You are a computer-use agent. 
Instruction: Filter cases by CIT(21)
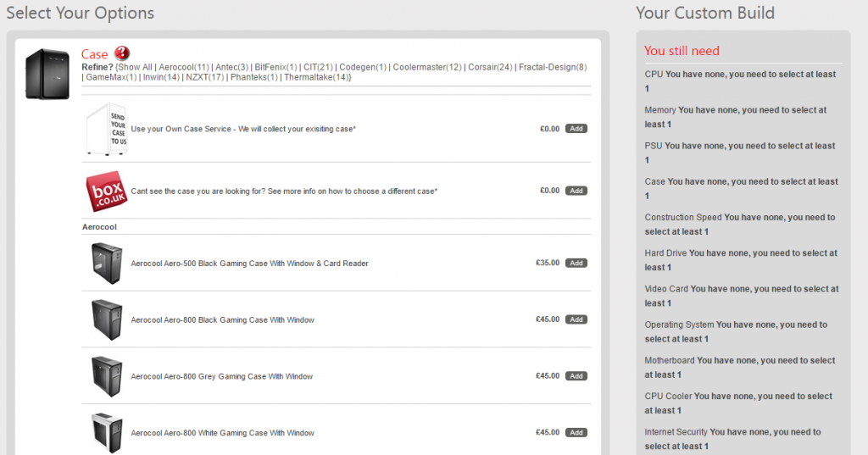319,67
